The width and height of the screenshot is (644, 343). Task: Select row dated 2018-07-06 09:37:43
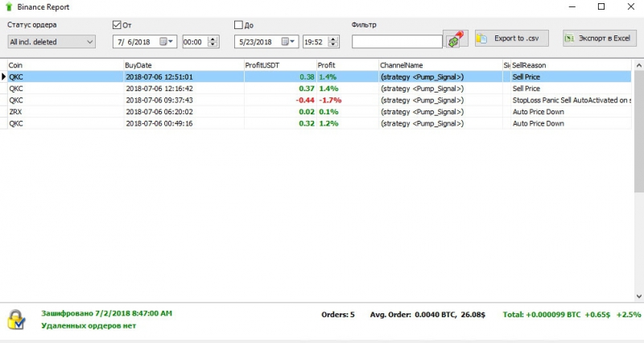(x=316, y=100)
